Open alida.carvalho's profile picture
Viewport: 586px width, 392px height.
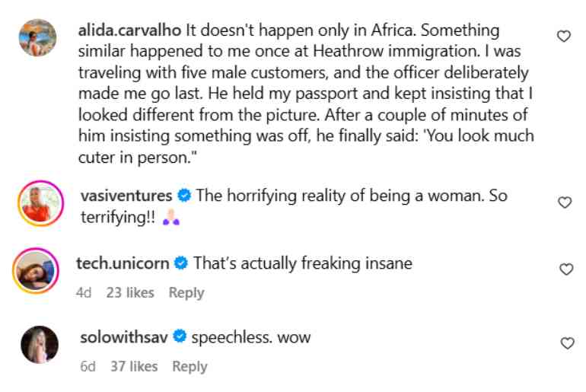tap(38, 37)
